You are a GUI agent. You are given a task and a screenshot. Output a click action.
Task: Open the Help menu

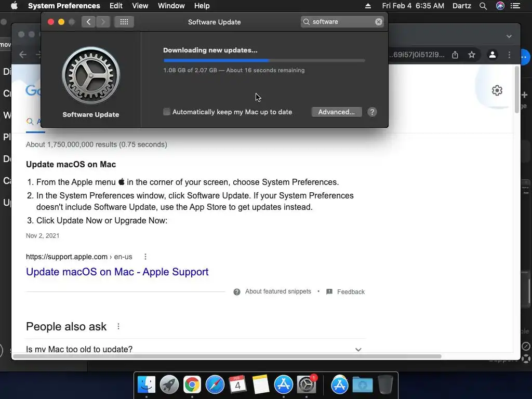click(x=202, y=6)
